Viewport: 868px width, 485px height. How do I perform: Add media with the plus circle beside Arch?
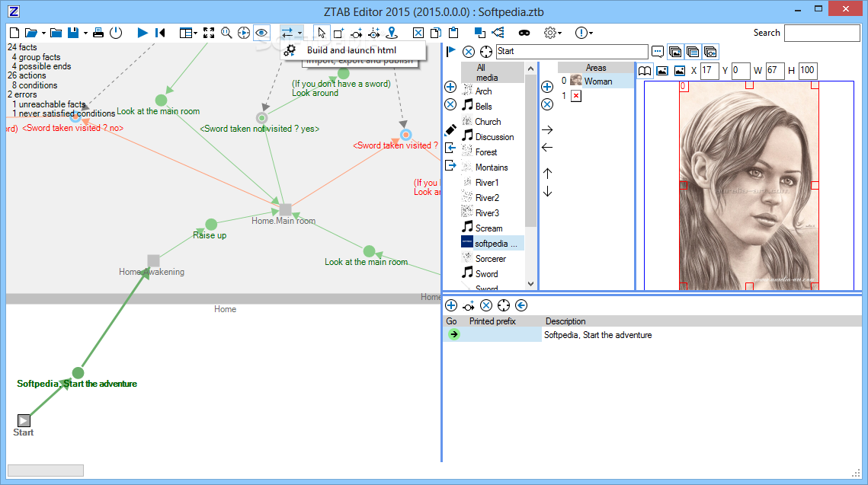point(450,87)
